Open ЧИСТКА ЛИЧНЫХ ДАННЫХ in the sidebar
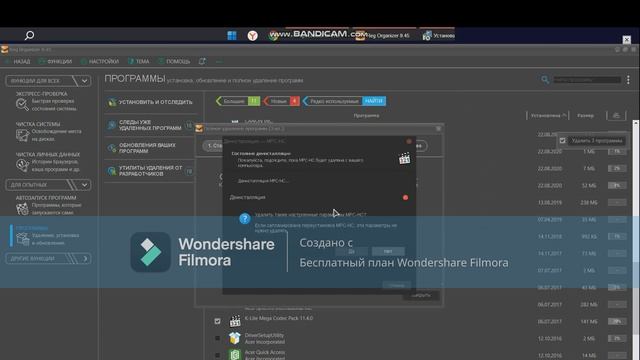This screenshot has height=360, width=640. coord(48,154)
